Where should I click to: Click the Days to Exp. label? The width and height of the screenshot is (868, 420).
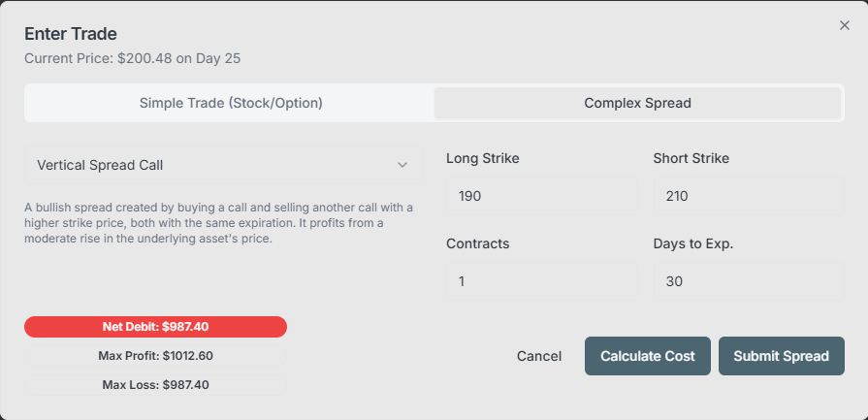tap(692, 243)
